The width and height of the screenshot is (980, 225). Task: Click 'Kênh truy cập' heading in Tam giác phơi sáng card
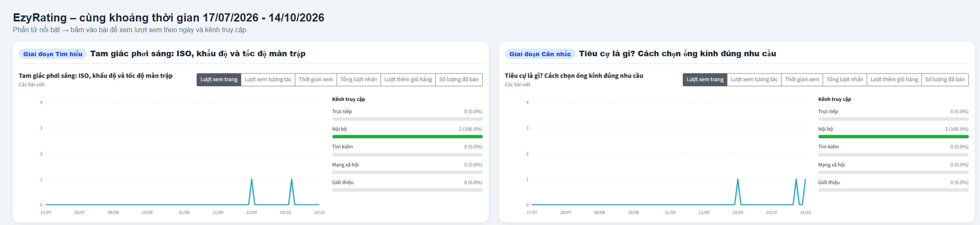coord(348,99)
